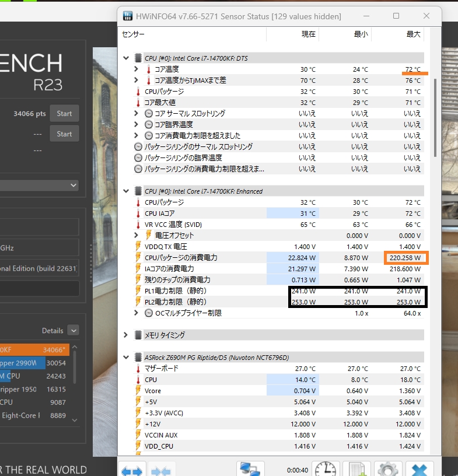Click the thermometer icon beside VR VCC 温度 (SVID)
458x476 pixels.
pyautogui.click(x=138, y=225)
